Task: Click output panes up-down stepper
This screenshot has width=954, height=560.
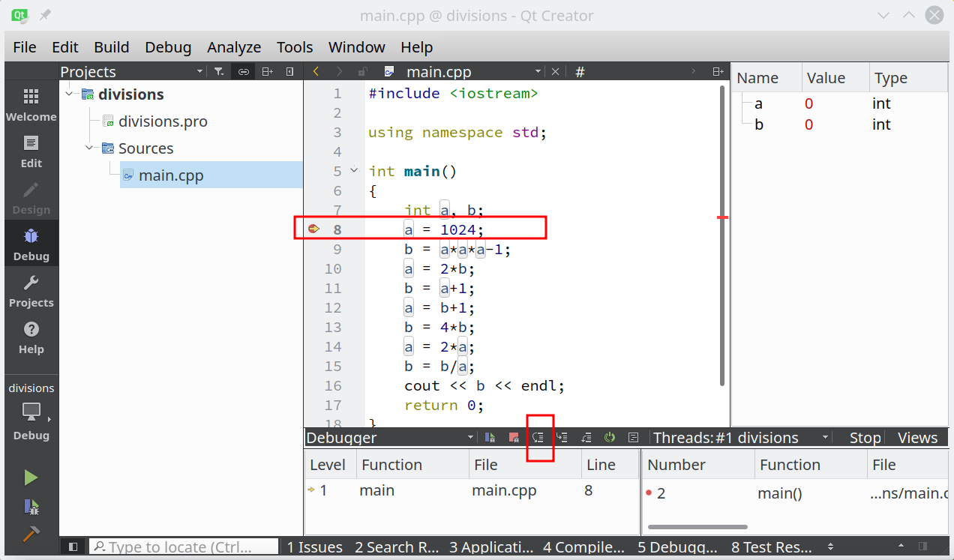Action: (x=829, y=547)
